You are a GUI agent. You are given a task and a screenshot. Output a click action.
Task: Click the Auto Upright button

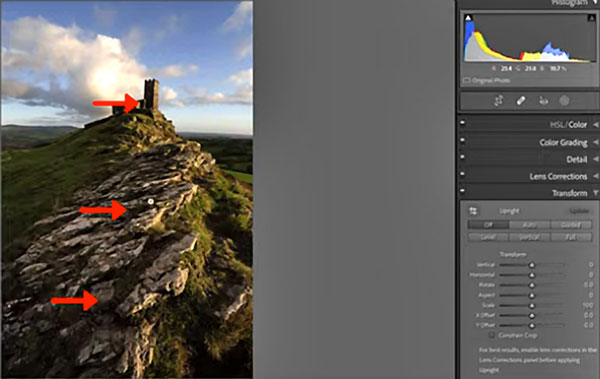tap(530, 225)
